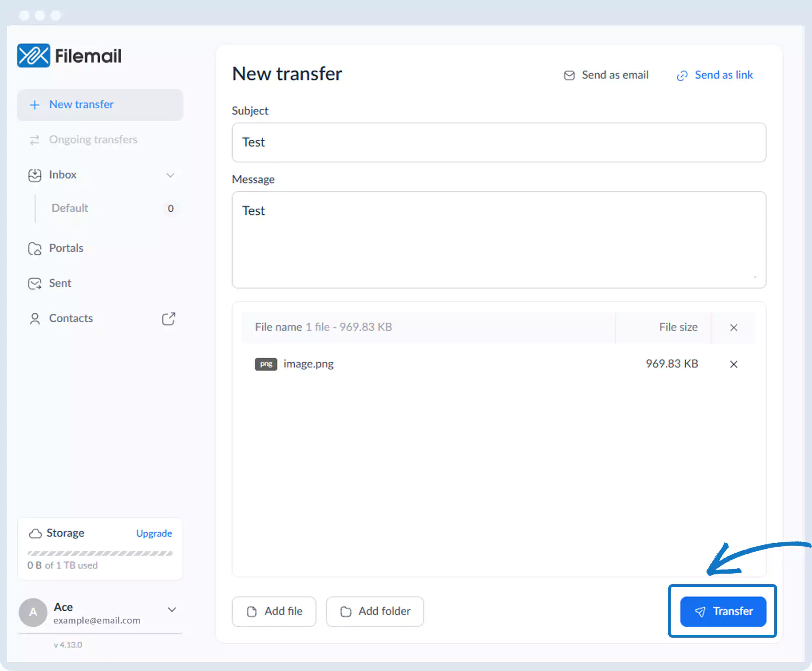Click the storage usage progress bar

pyautogui.click(x=100, y=553)
